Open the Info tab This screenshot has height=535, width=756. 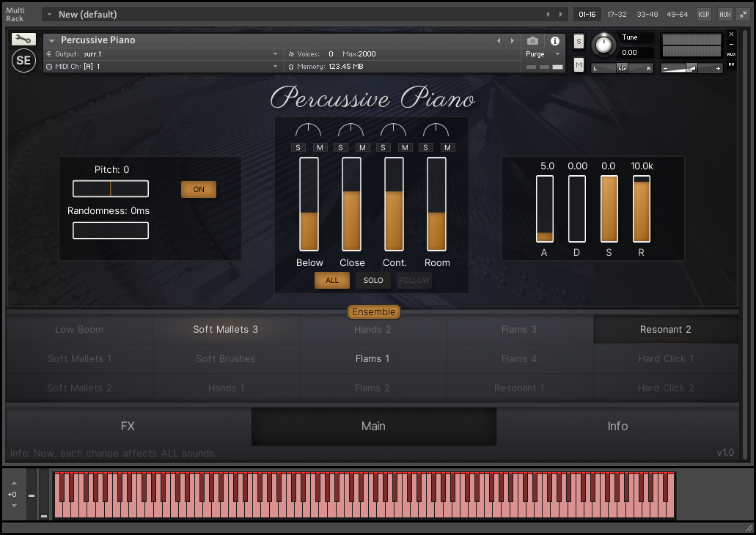pos(617,426)
